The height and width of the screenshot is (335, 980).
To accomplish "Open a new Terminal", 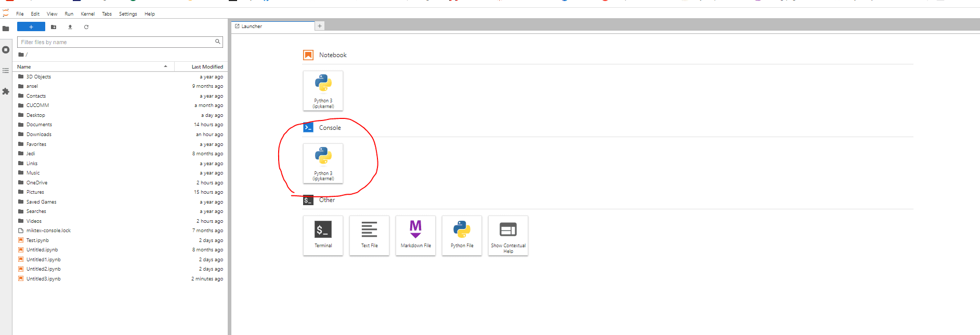I will pos(323,235).
